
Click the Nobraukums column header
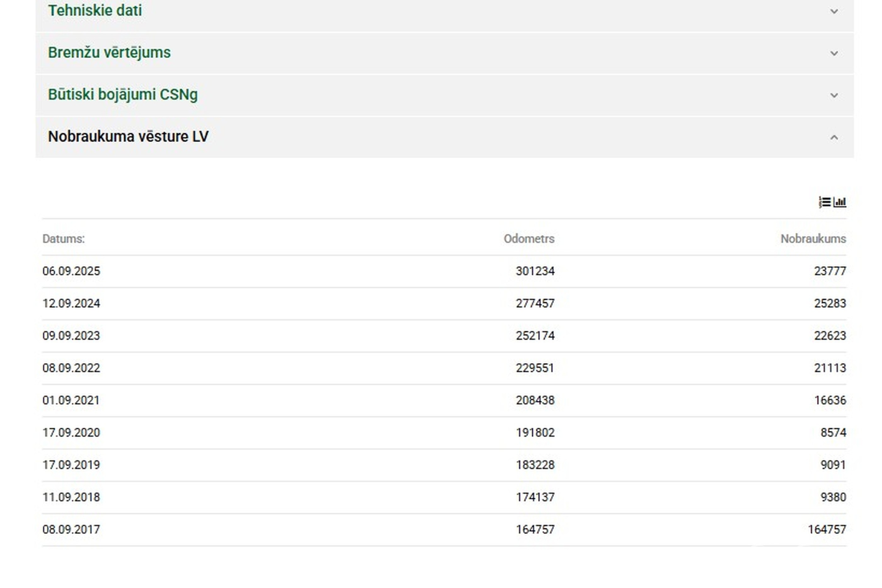click(813, 239)
